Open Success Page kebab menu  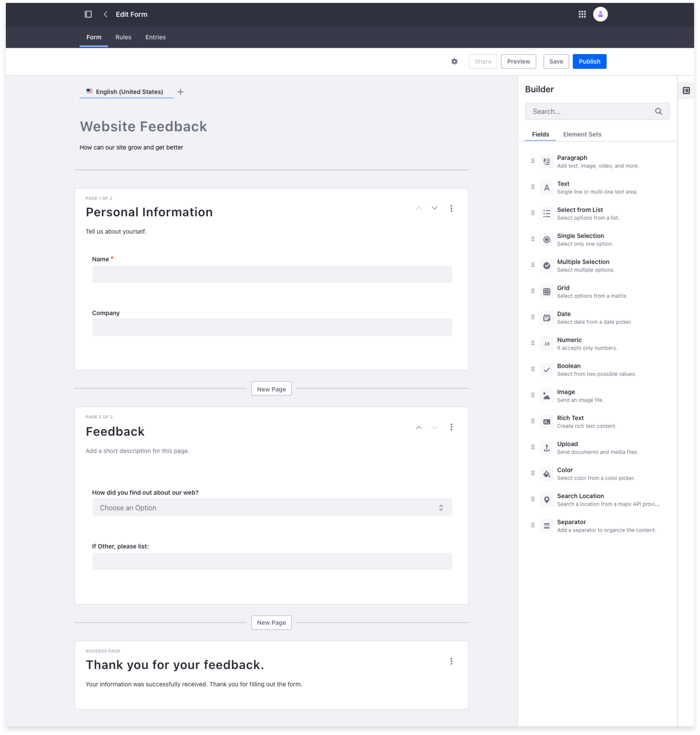pyautogui.click(x=451, y=661)
